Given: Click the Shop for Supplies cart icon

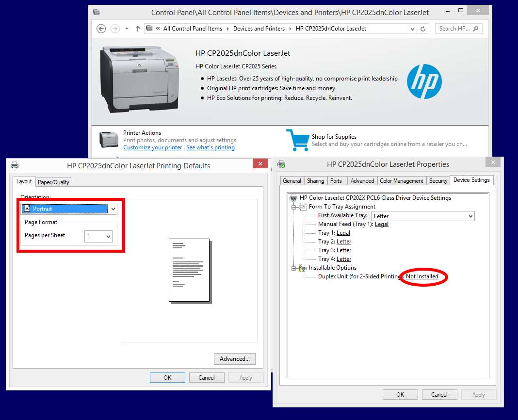Looking at the screenshot, I should (298, 140).
